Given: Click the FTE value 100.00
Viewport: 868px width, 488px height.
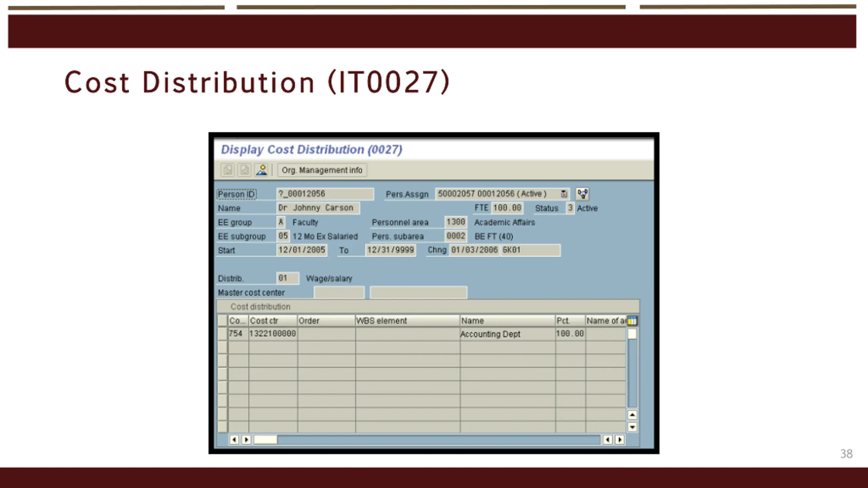Looking at the screenshot, I should click(x=507, y=208).
